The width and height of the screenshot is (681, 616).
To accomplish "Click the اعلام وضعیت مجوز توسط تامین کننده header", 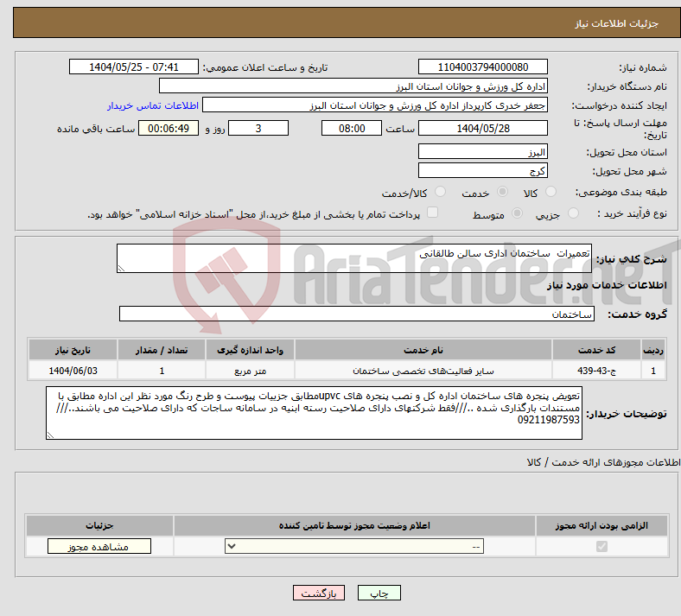I will (x=354, y=525).
